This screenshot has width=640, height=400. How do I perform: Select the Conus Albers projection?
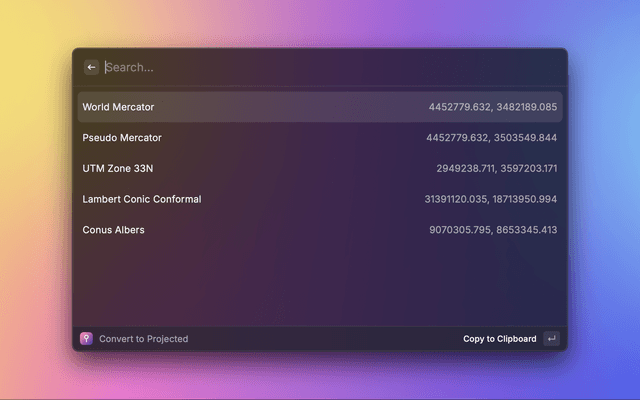[x=114, y=230]
